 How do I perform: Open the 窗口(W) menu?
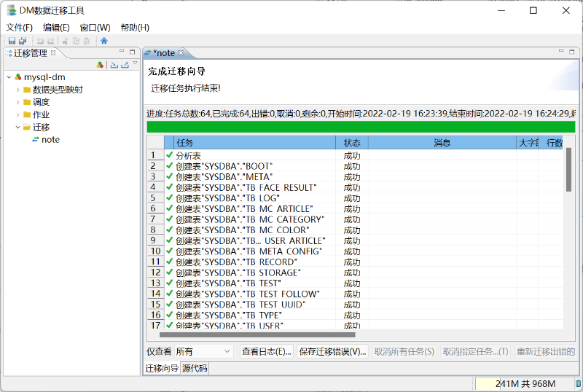pyautogui.click(x=95, y=28)
